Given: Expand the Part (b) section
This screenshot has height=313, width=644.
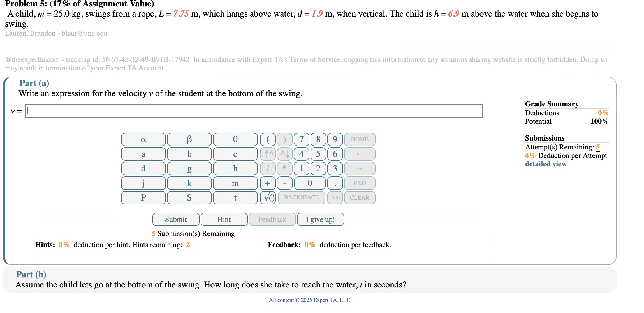Looking at the screenshot, I should point(31,275).
